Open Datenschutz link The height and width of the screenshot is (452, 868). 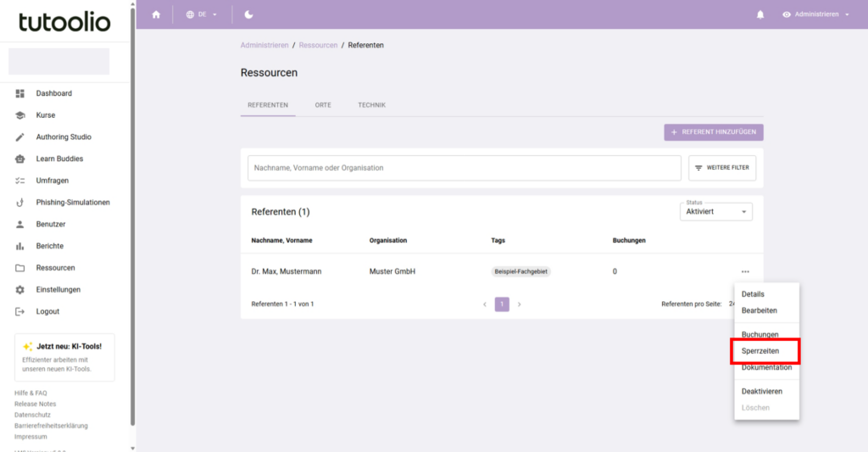[32, 415]
